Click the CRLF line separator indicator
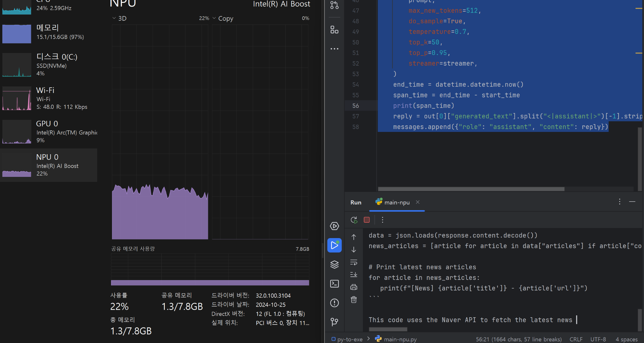The width and height of the screenshot is (644, 343). coord(576,339)
